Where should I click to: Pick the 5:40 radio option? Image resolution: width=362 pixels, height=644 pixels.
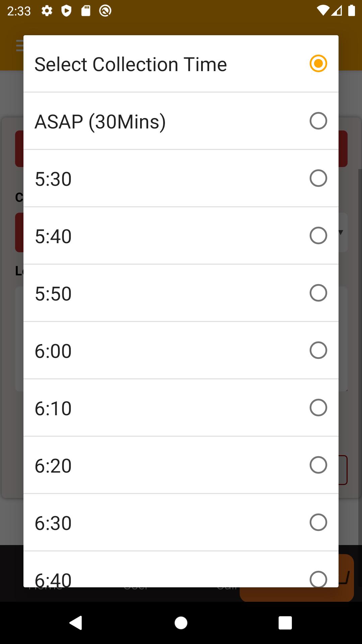click(318, 235)
